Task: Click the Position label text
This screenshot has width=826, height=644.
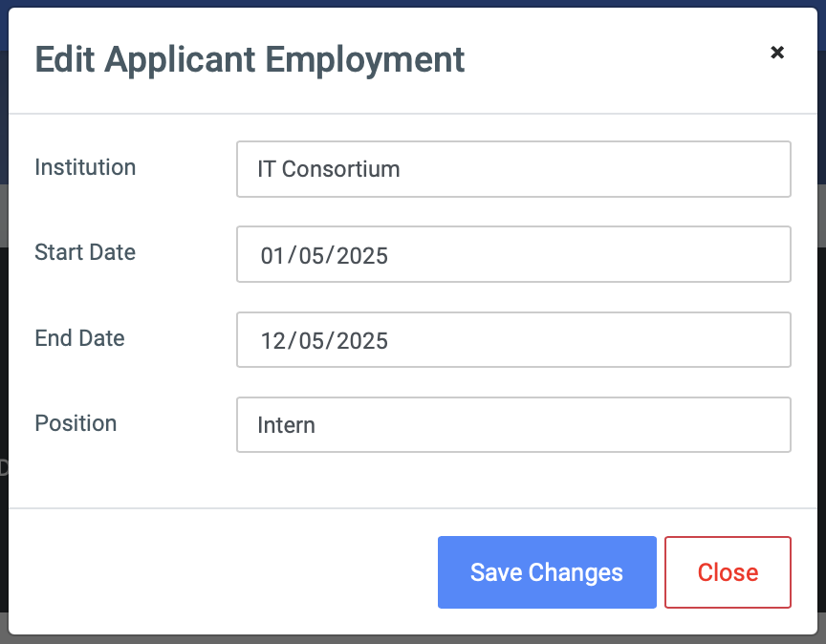Action: (x=76, y=423)
